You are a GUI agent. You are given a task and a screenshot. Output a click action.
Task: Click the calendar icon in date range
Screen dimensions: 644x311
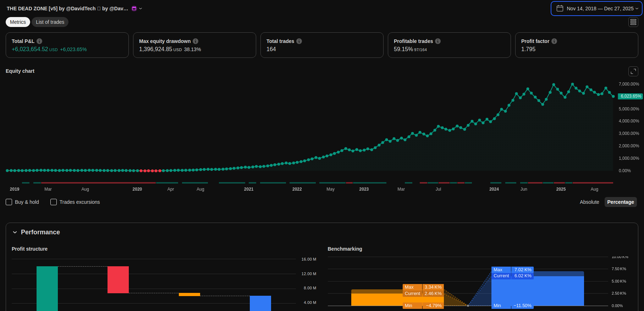(560, 9)
